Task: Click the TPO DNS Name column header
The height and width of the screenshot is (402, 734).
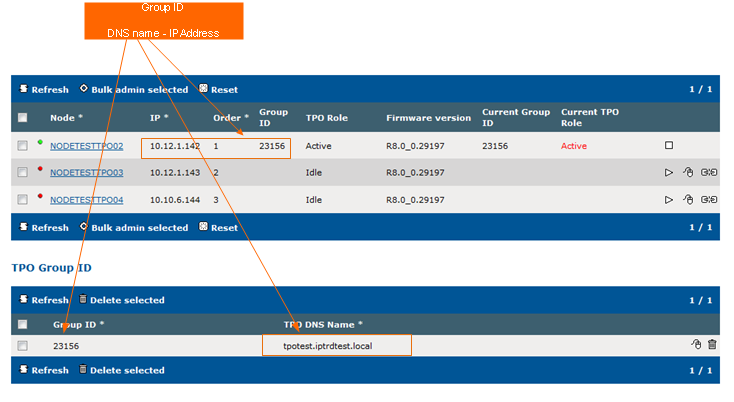Action: pyautogui.click(x=323, y=324)
